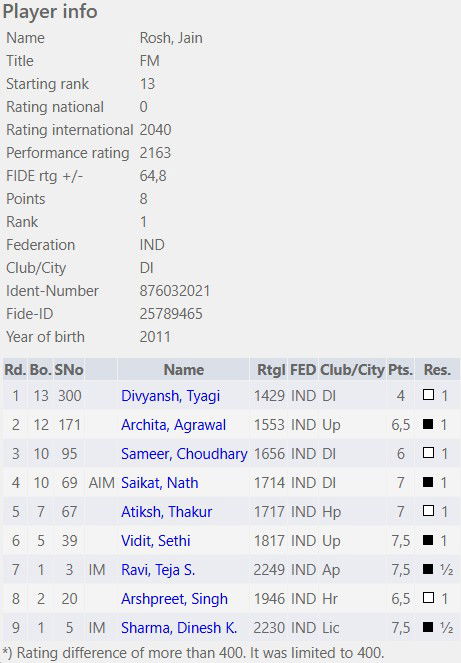The image size is (461, 663).
Task: Click black piece icon in round 9
Action: click(428, 627)
